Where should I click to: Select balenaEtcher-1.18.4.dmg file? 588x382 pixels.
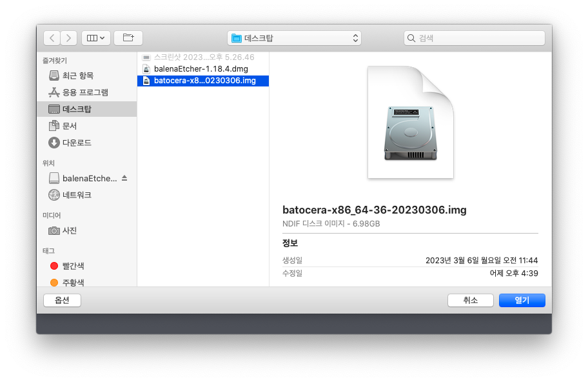[203, 69]
